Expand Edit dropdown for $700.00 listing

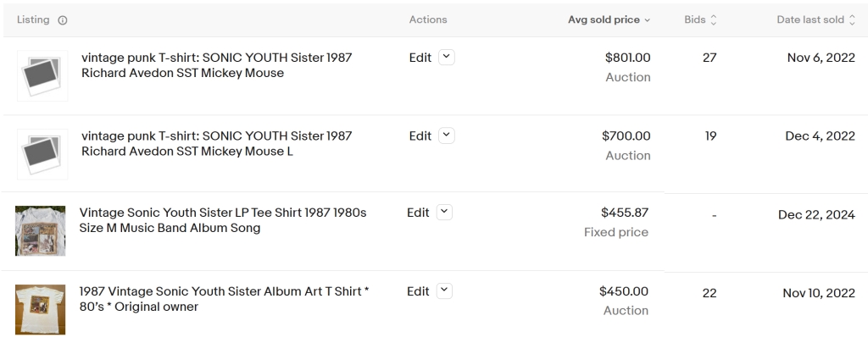(447, 136)
